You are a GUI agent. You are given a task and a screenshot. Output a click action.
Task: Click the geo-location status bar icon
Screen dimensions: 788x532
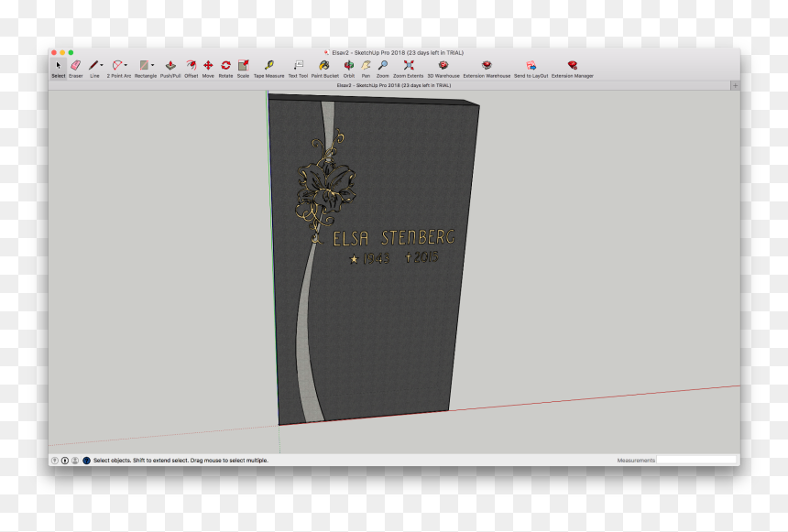pos(55,461)
